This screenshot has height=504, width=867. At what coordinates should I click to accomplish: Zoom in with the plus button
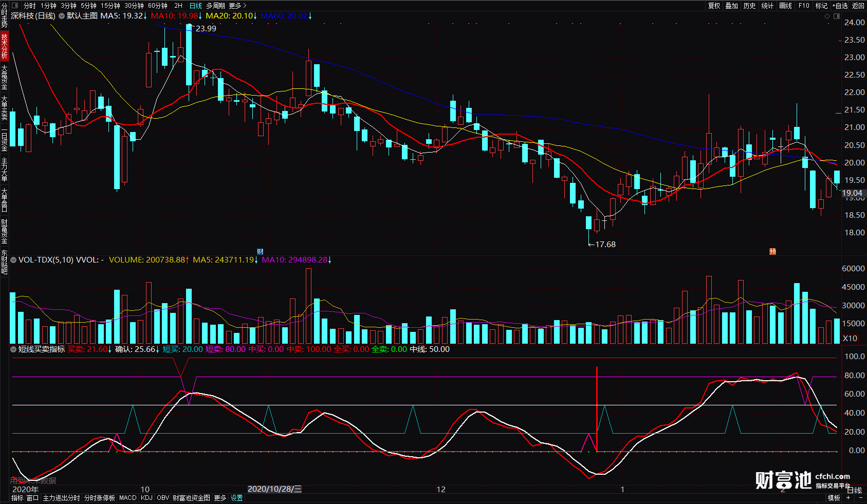click(848, 498)
